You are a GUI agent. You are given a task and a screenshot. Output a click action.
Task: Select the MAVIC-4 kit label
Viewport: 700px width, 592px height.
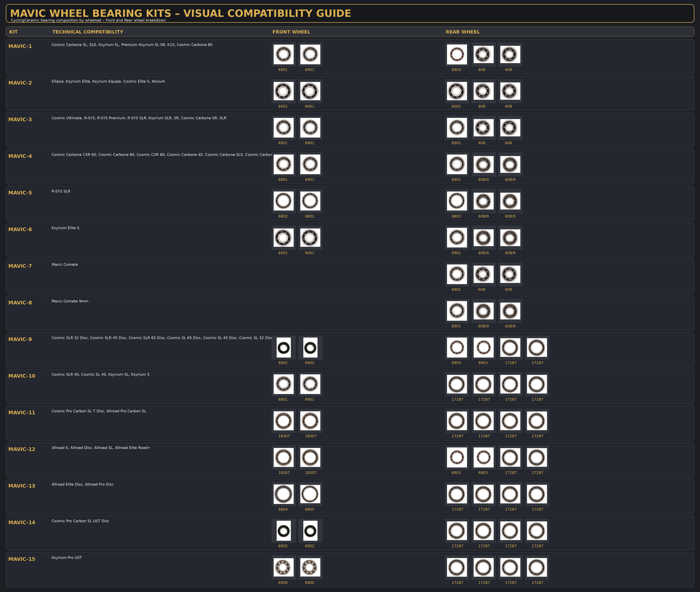20,156
